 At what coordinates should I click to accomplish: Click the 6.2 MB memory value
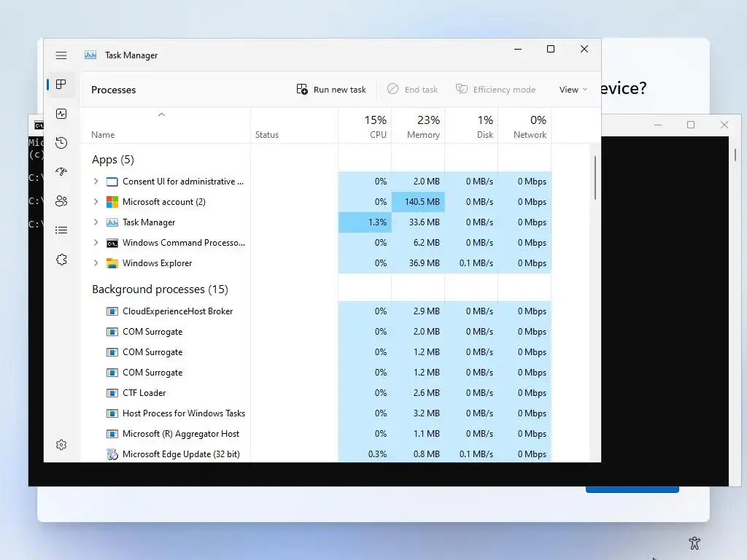[x=426, y=243]
